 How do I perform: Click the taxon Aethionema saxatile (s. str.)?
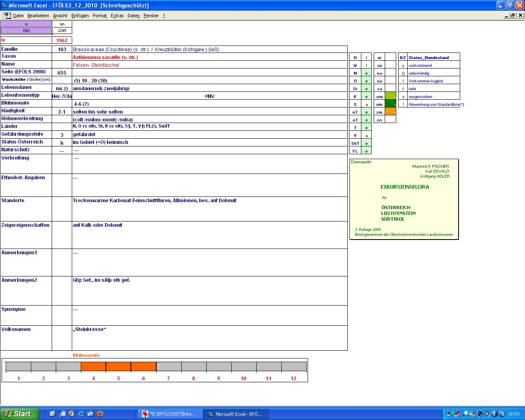click(x=105, y=57)
